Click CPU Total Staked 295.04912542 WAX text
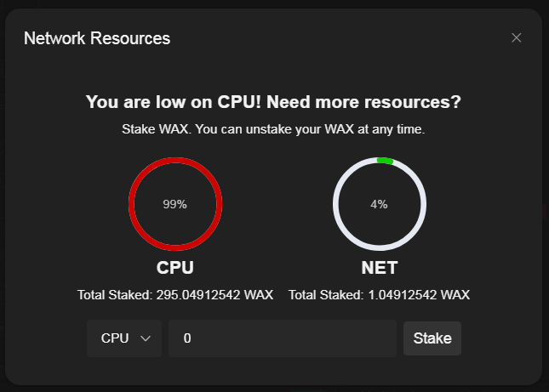Image resolution: width=549 pixels, height=392 pixels. point(175,295)
